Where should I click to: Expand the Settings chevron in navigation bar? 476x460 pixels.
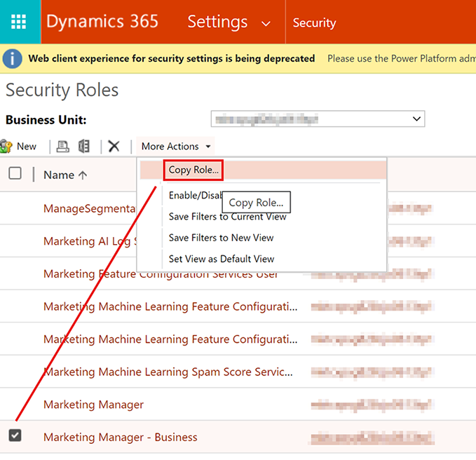[x=266, y=24]
